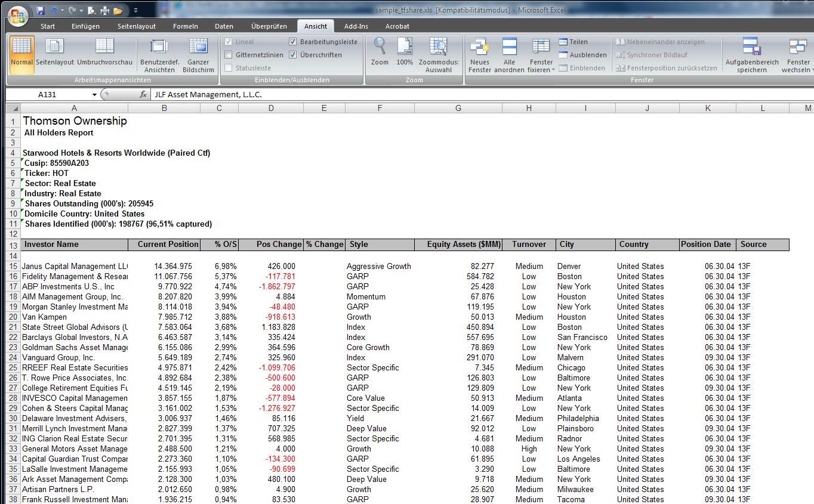
Task: Undo the last action in the quick access toolbar
Action: tap(54, 11)
